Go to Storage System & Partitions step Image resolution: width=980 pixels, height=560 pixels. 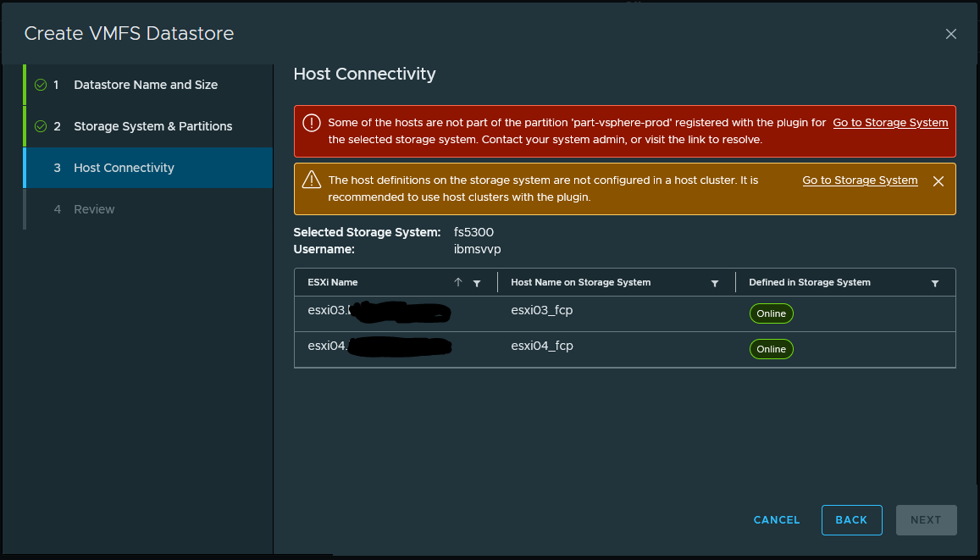click(x=152, y=126)
